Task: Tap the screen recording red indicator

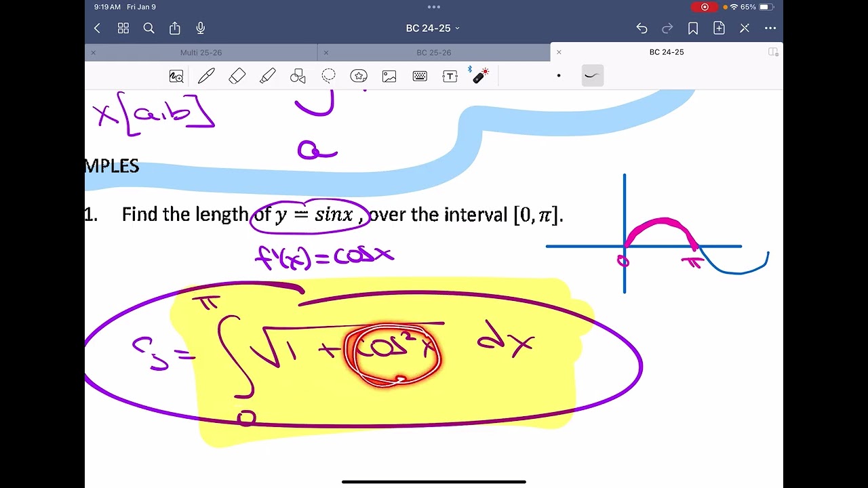Action: [705, 7]
